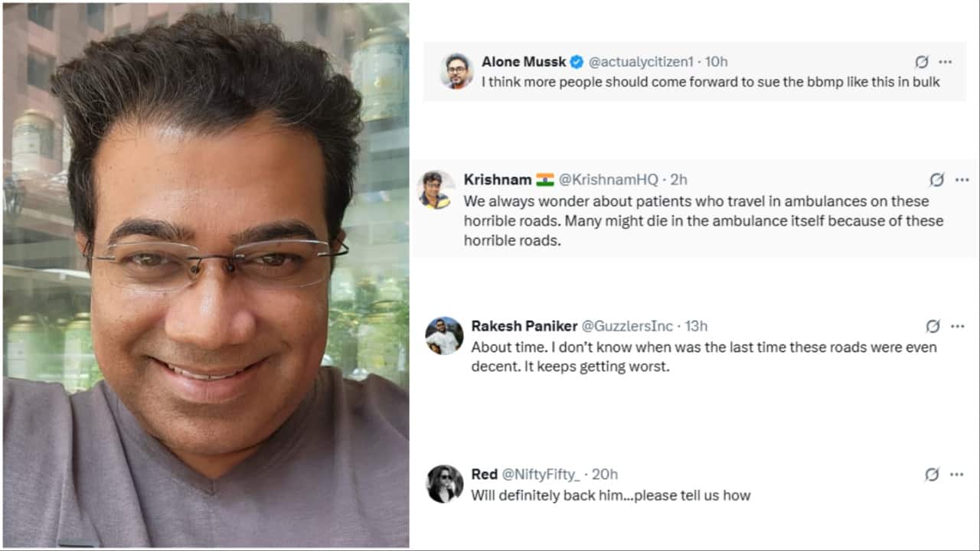Click Rakesh Paniker's profile avatar
The height and width of the screenshot is (551, 980).
click(x=444, y=335)
